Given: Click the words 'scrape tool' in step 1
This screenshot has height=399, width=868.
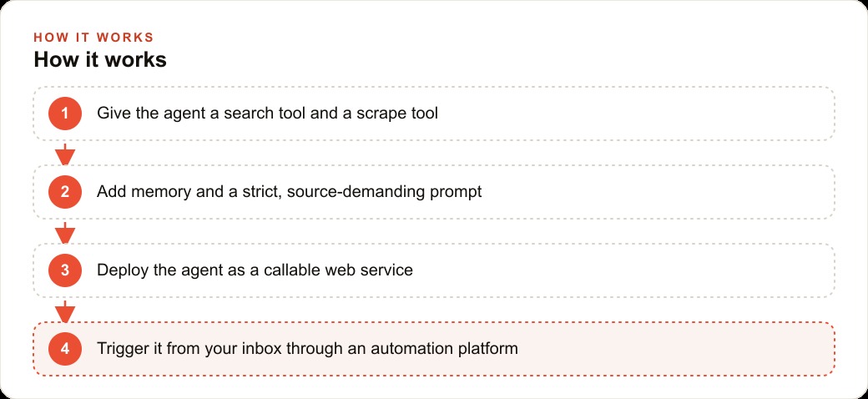Looking at the screenshot, I should click(397, 114).
